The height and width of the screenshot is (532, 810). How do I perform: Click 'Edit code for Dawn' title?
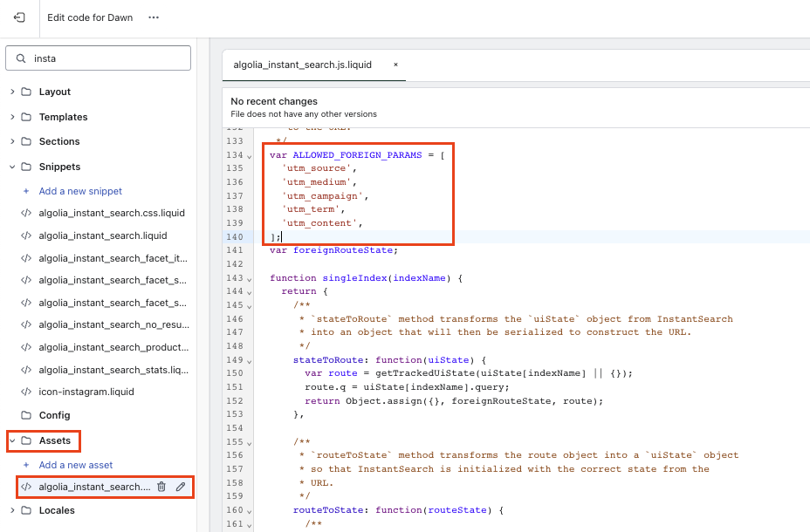tap(90, 17)
